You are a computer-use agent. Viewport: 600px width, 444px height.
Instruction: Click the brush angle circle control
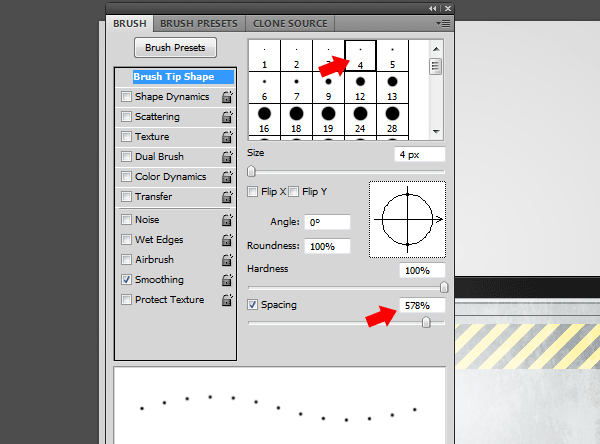tap(408, 219)
